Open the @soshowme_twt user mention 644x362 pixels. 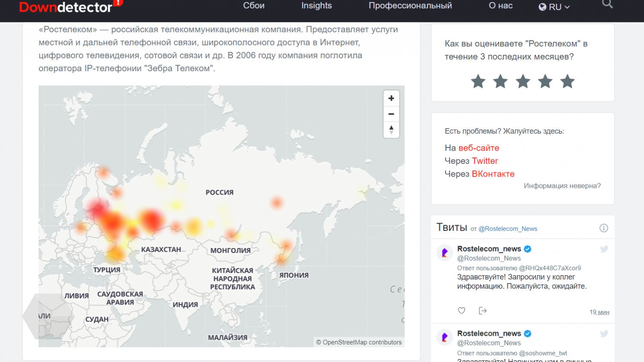pyautogui.click(x=543, y=353)
